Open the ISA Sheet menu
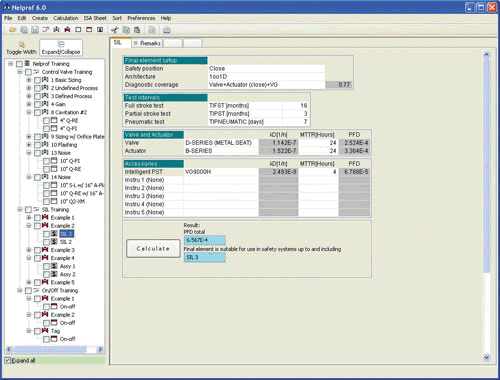500x380 pixels. coord(95,18)
